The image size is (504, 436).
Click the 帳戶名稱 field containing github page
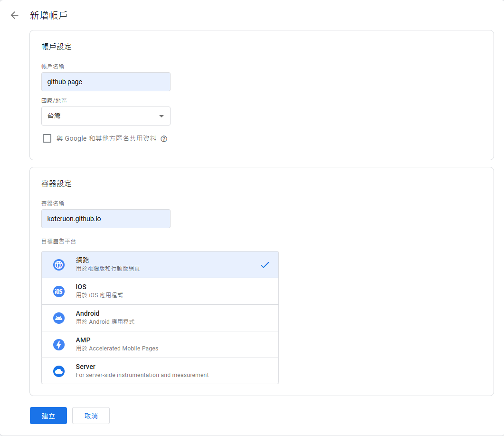(x=106, y=82)
